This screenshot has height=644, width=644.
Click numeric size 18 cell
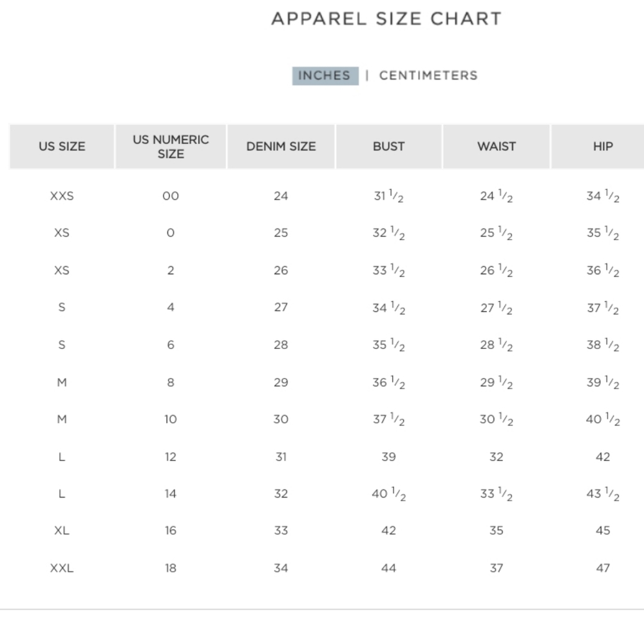click(171, 568)
